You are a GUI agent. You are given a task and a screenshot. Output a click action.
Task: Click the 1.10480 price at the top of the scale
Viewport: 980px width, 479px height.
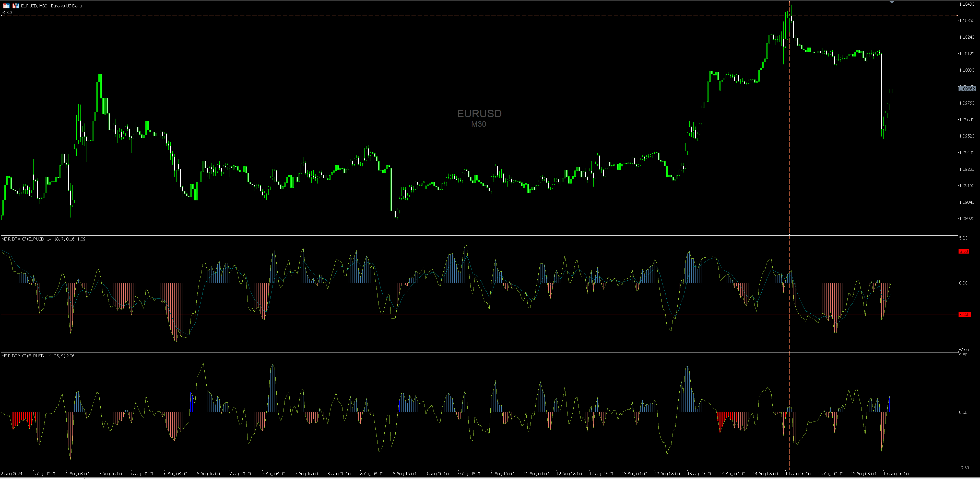click(967, 4)
